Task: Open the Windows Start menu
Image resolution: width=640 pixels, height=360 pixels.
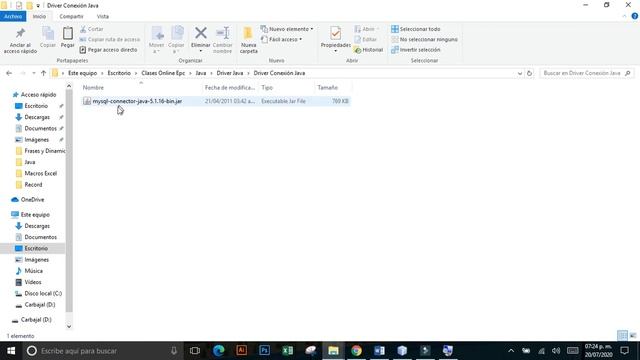Action: 11,351
